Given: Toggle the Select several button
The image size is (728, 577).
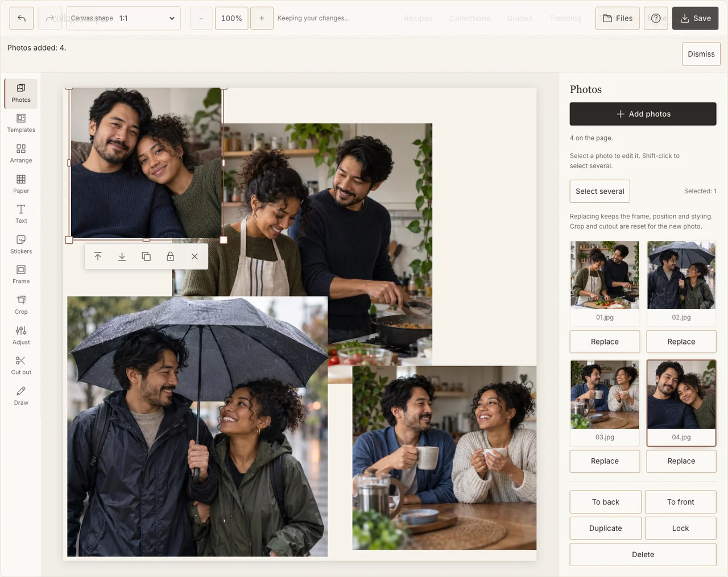Looking at the screenshot, I should (600, 191).
